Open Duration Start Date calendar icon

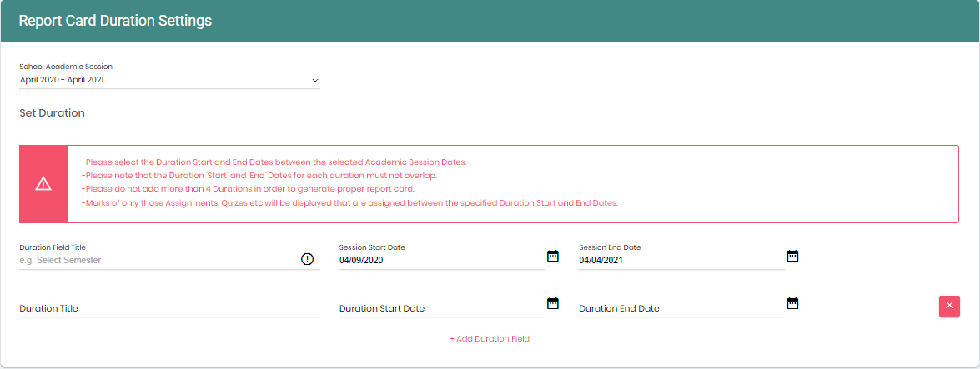(x=552, y=303)
